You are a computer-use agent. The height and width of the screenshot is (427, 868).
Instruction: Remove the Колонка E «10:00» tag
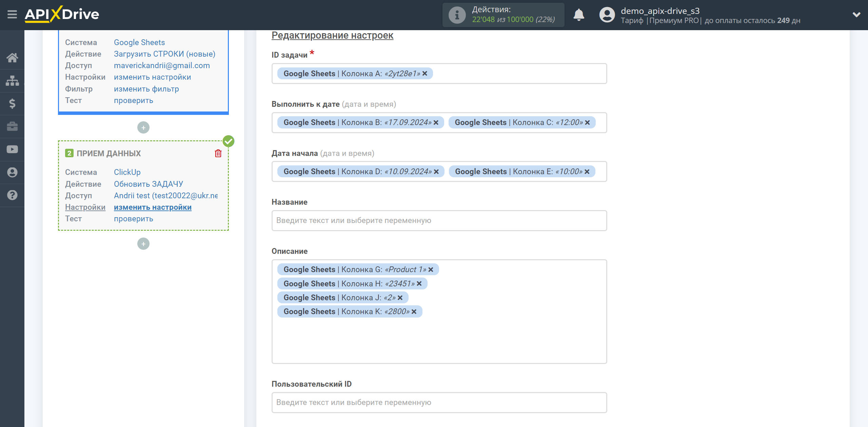tap(587, 172)
